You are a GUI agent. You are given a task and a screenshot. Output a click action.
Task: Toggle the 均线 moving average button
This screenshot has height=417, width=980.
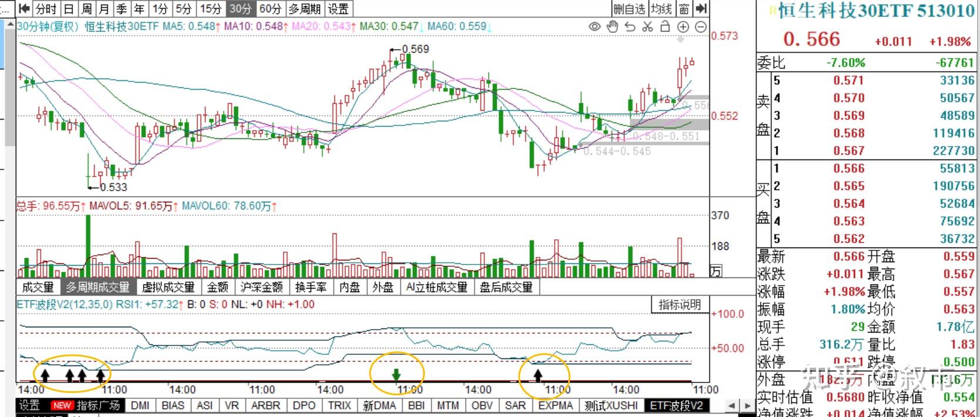(x=661, y=9)
